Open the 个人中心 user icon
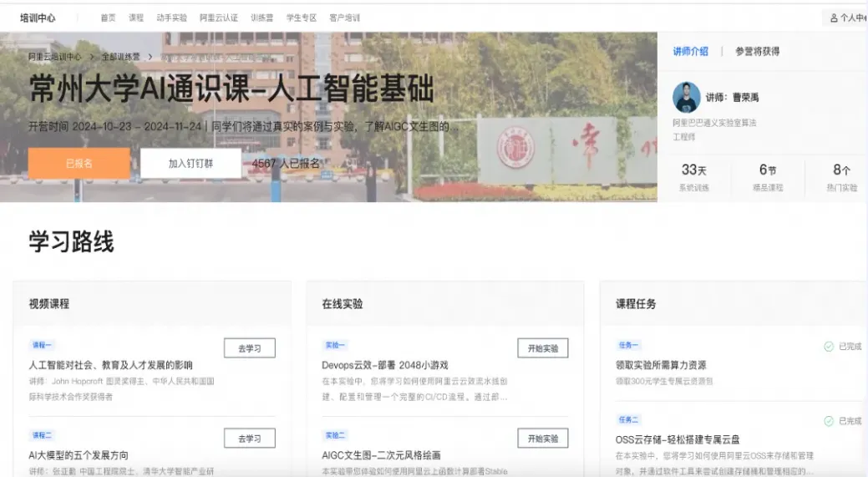Image resolution: width=868 pixels, height=477 pixels. (834, 18)
